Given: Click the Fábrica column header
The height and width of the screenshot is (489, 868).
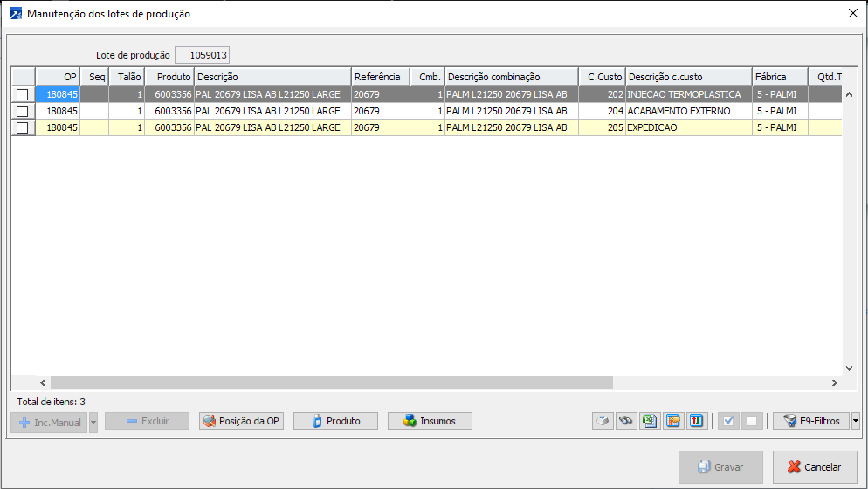Looking at the screenshot, I should (x=780, y=77).
